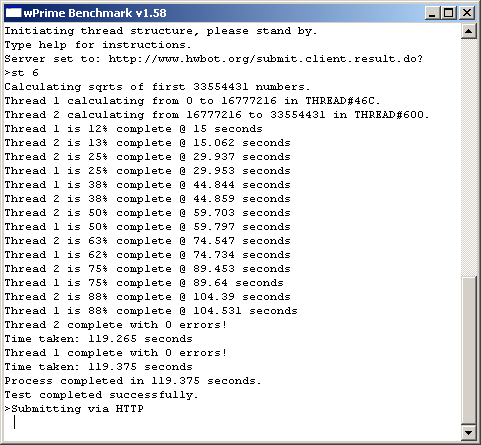Click 'Process completed in 119.375 seconds.' text
The image size is (481, 445).
click(x=133, y=381)
